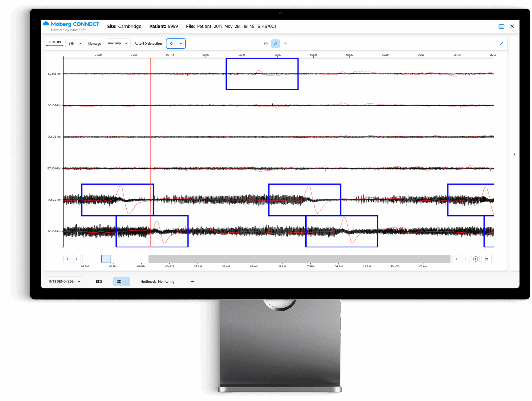This screenshot has width=532, height=401.
Task: Open the SD tab kebab menu
Action: (x=125, y=281)
